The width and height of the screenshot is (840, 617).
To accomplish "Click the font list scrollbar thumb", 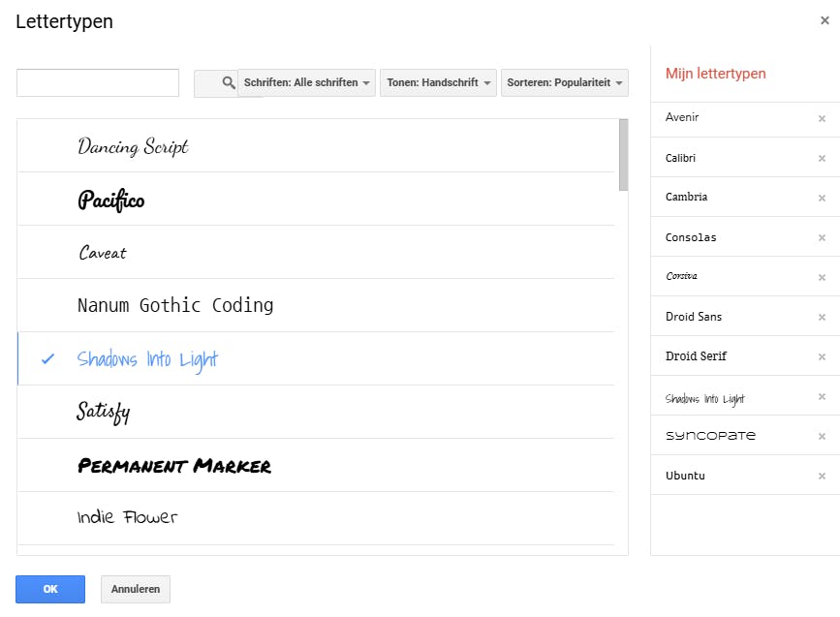I will pos(623,155).
